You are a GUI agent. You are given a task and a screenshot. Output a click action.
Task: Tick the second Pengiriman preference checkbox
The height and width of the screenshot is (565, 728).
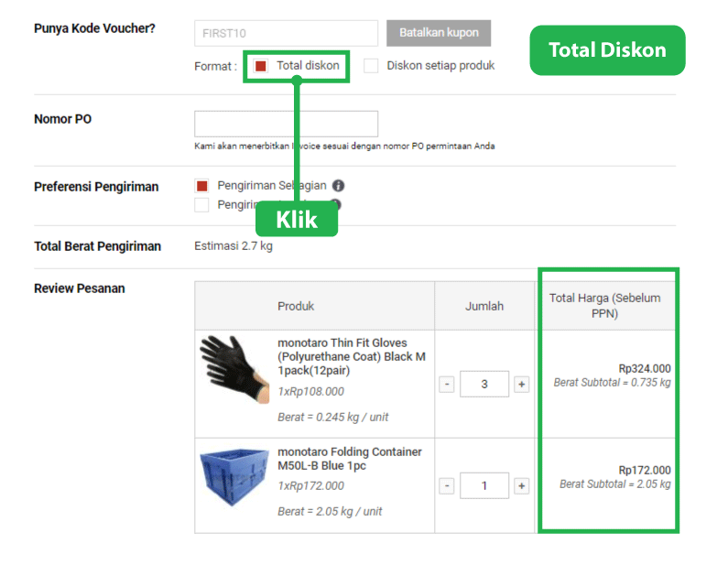202,205
